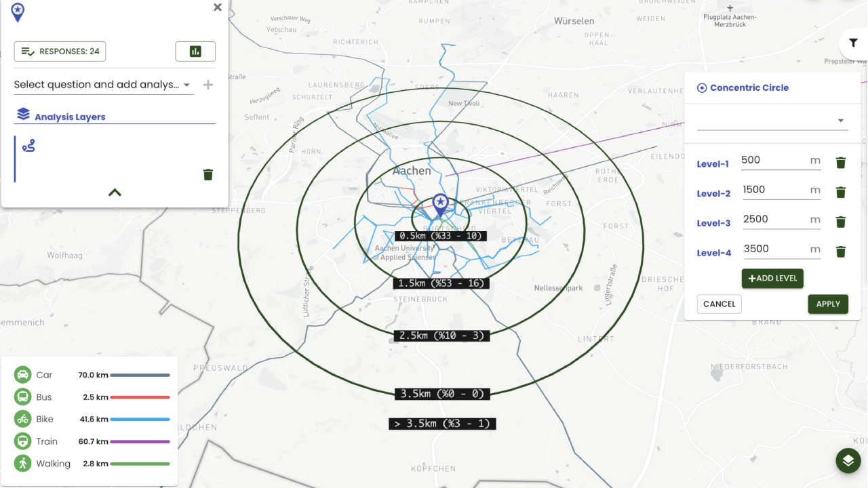Delete Level-4 with its trash icon
Screen dimensions: 868x488
tap(841, 251)
